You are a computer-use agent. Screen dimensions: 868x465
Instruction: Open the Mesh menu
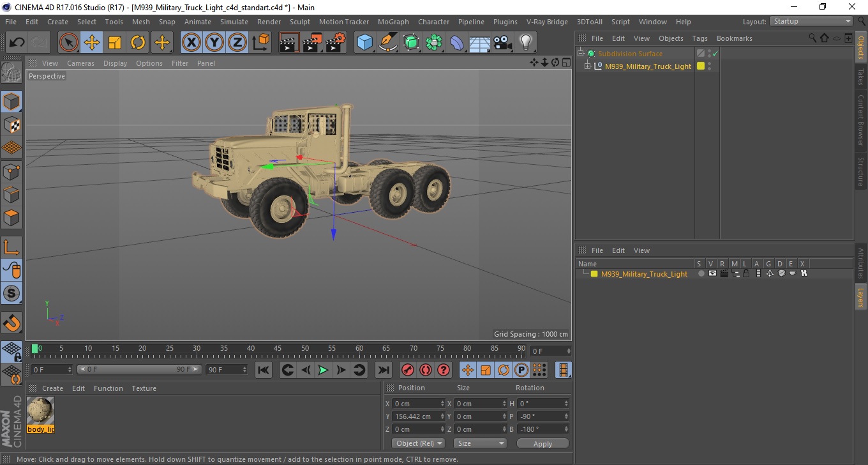click(141, 22)
